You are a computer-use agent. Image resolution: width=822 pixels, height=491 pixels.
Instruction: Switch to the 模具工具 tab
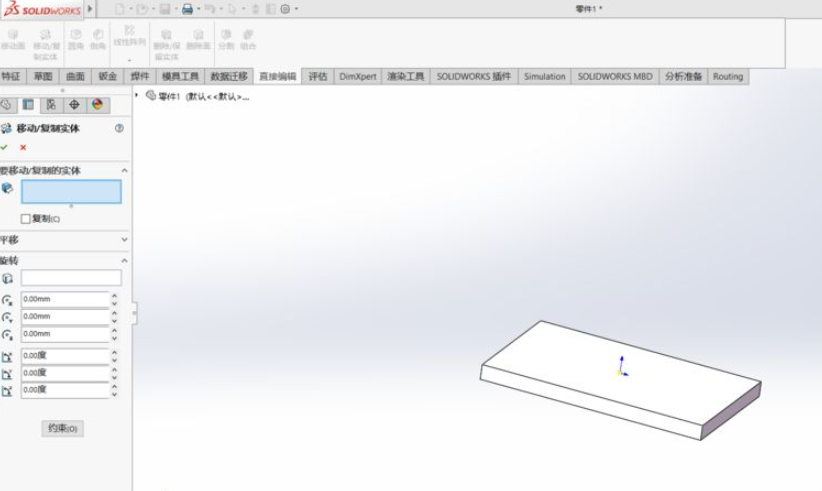coord(180,77)
